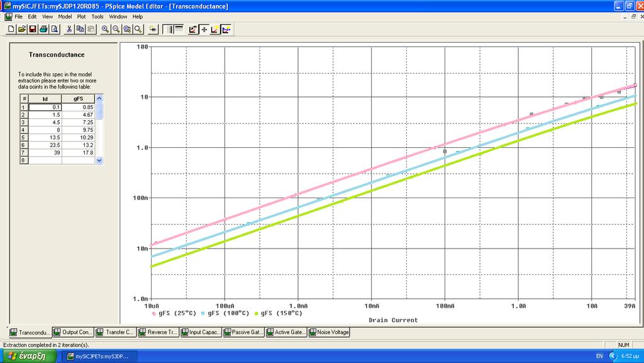The height and width of the screenshot is (363, 644).
Task: Toggle the horizontal split view icon
Action: [179, 29]
